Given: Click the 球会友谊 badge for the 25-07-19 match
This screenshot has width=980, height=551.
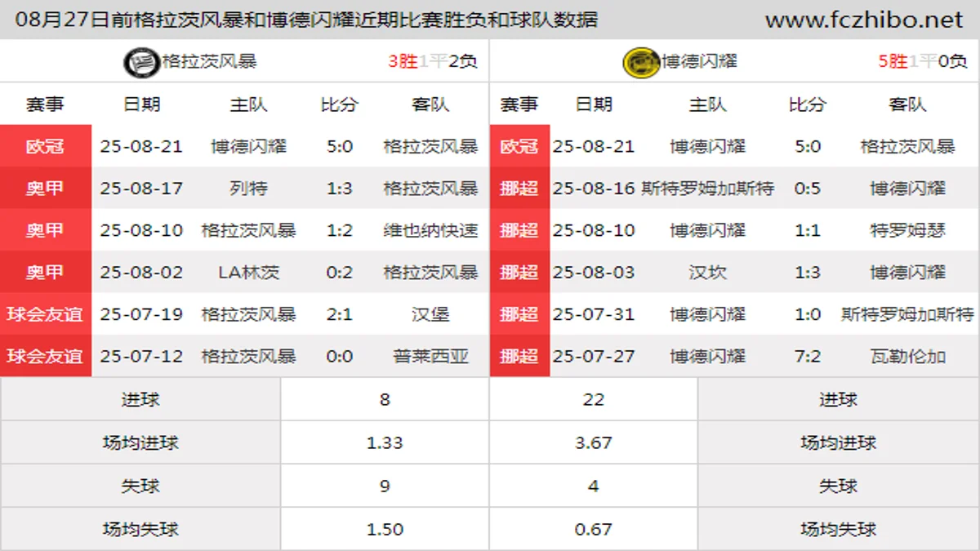Looking at the screenshot, I should click(46, 313).
